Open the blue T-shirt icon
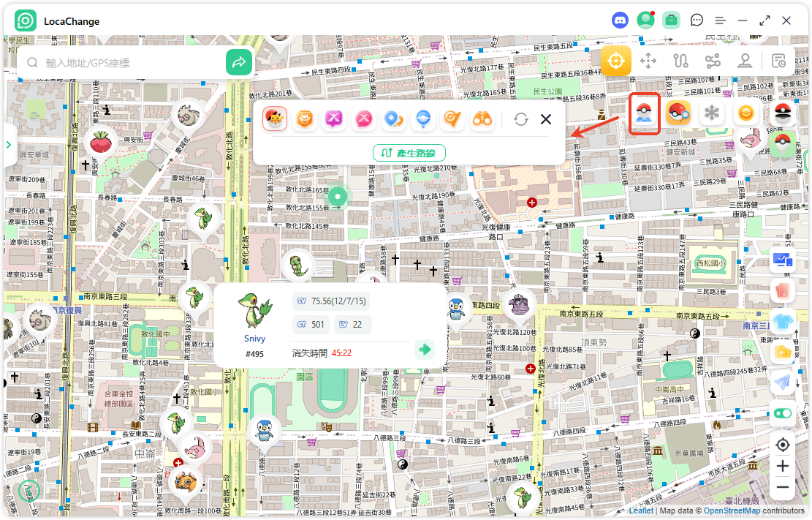 point(783,322)
